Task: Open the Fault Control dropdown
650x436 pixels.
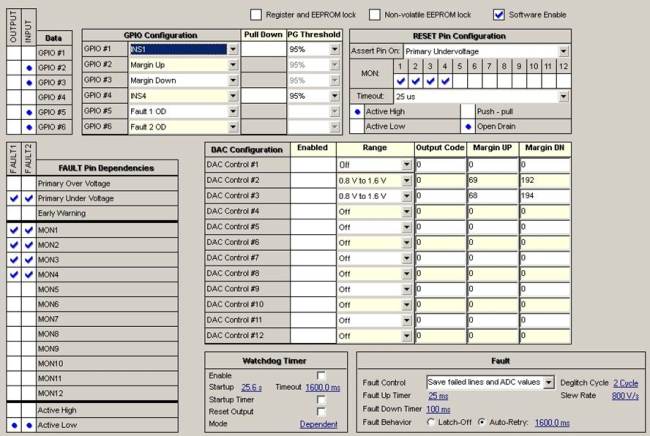Action: click(x=548, y=382)
